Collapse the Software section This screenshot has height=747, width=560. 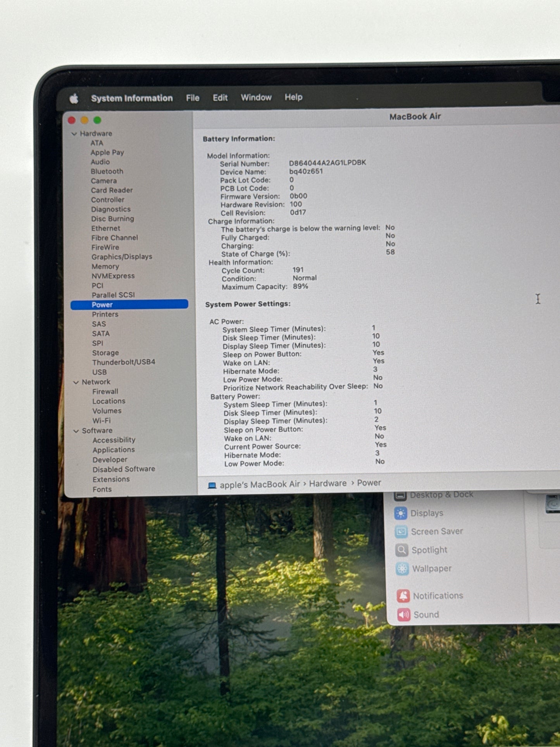click(x=76, y=431)
